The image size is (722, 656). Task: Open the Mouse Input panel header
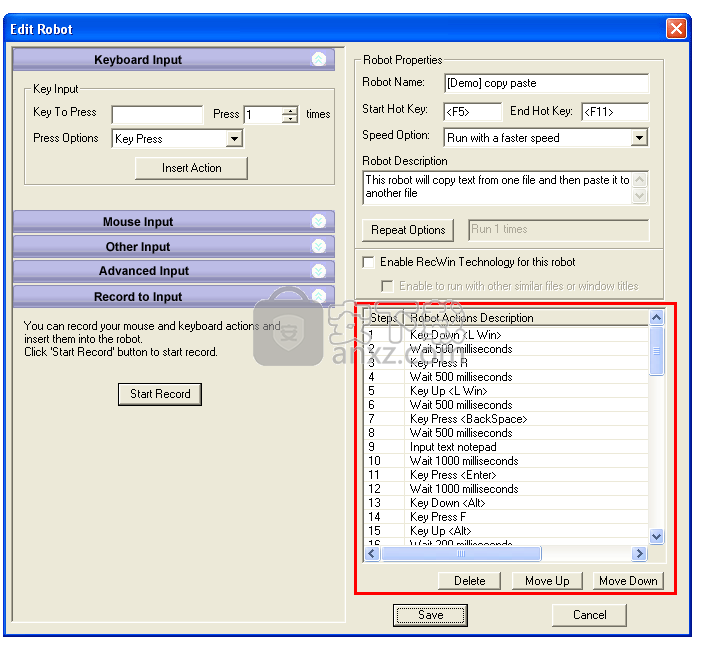[x=174, y=221]
